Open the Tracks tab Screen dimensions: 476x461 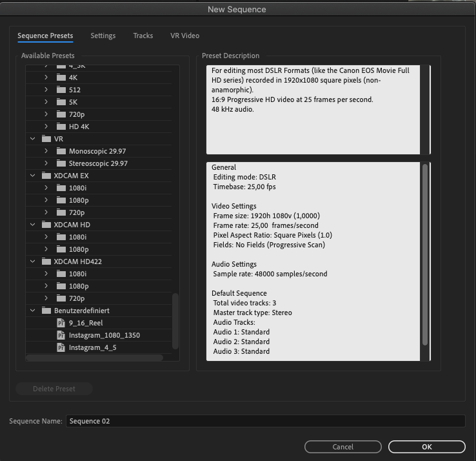(x=143, y=36)
